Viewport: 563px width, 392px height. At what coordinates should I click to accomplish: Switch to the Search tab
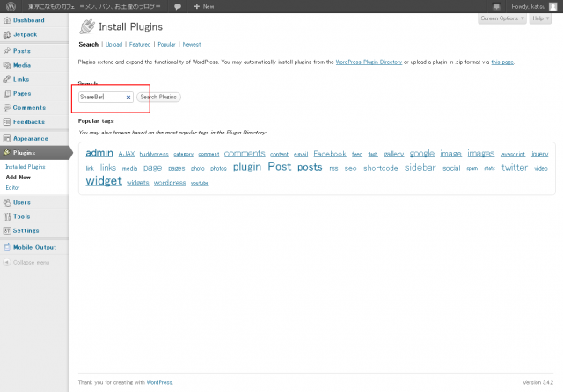pos(88,45)
